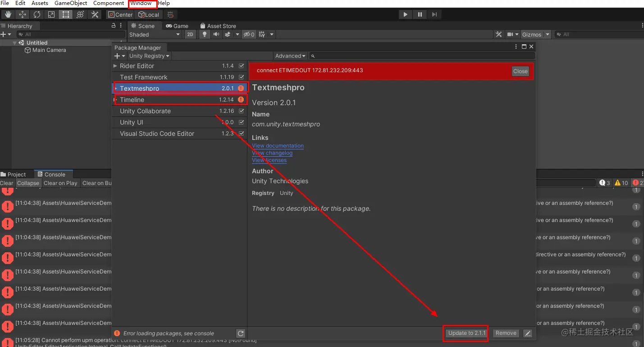Click Update to 2.1.1 button
The height and width of the screenshot is (347, 644).
click(466, 333)
